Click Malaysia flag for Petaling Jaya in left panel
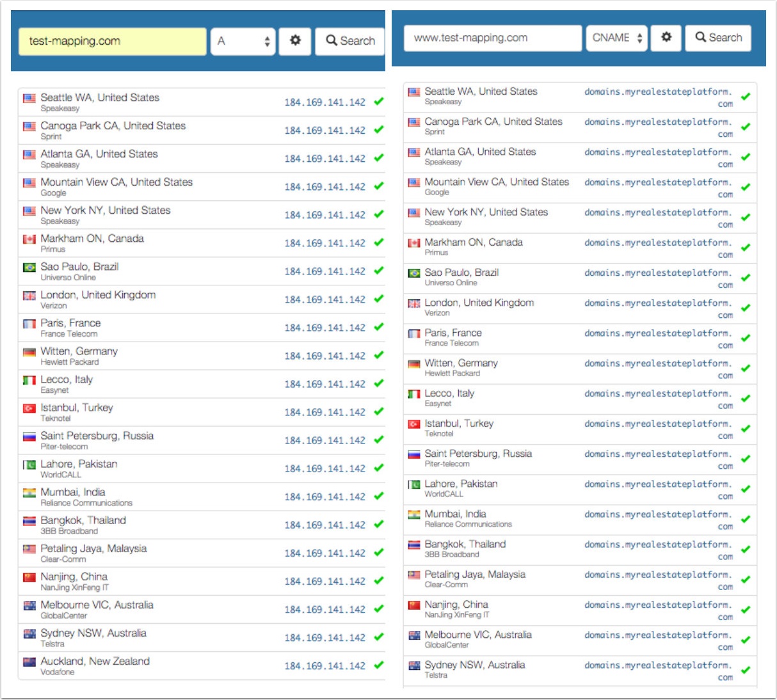 29,549
